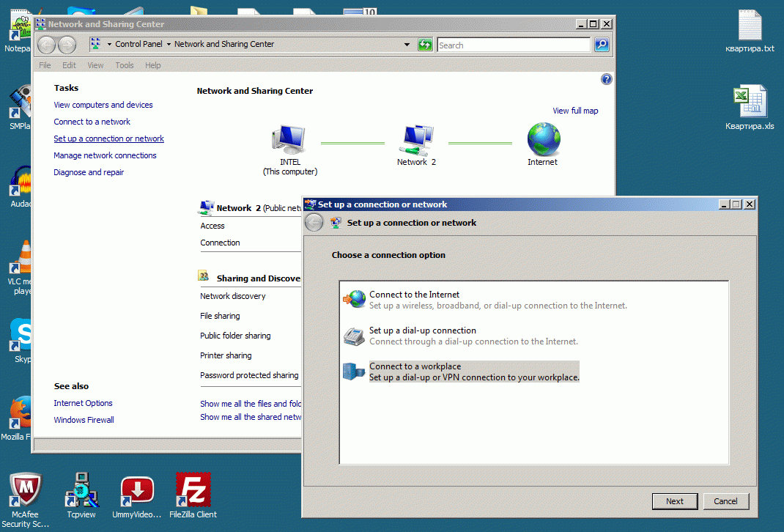Click the Network discovery row

coord(233,296)
